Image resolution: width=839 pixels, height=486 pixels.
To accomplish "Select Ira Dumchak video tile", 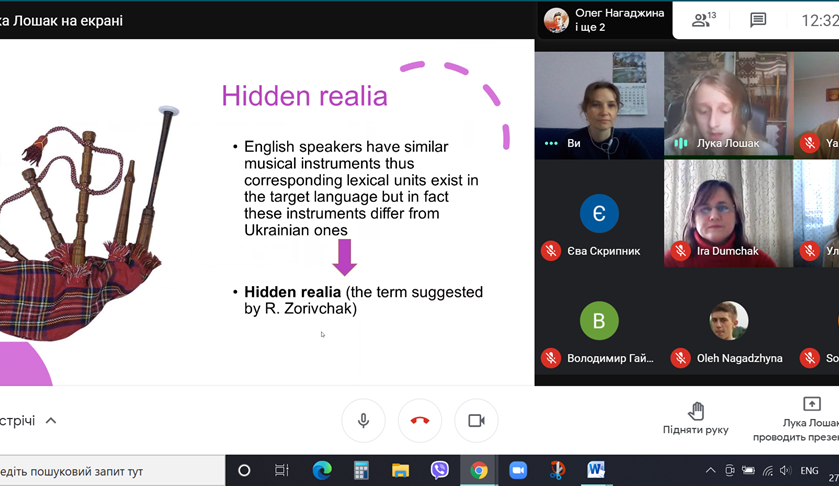I will 727,212.
